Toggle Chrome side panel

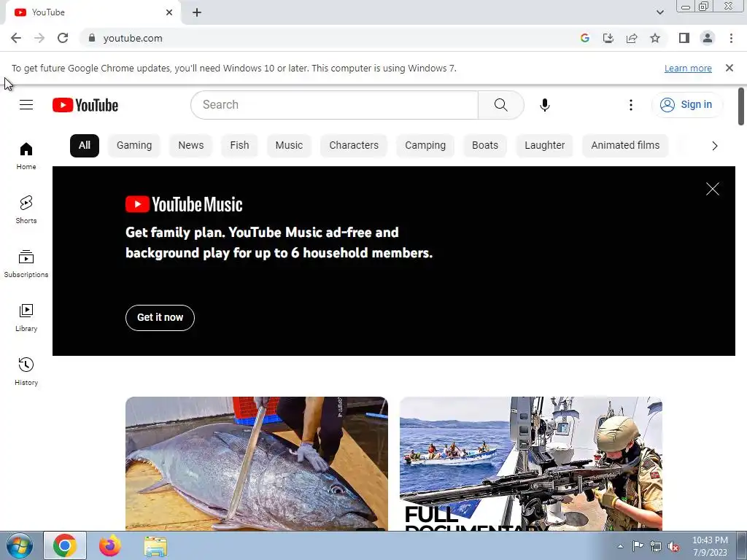click(x=684, y=38)
